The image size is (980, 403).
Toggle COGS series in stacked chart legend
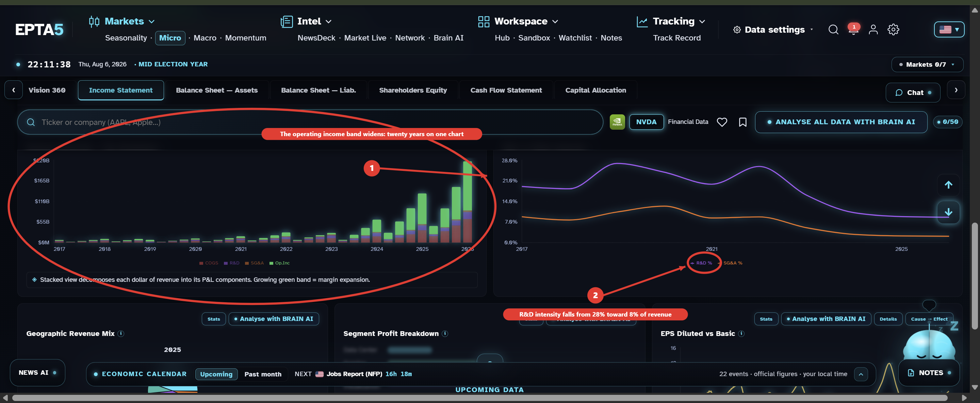coord(209,263)
